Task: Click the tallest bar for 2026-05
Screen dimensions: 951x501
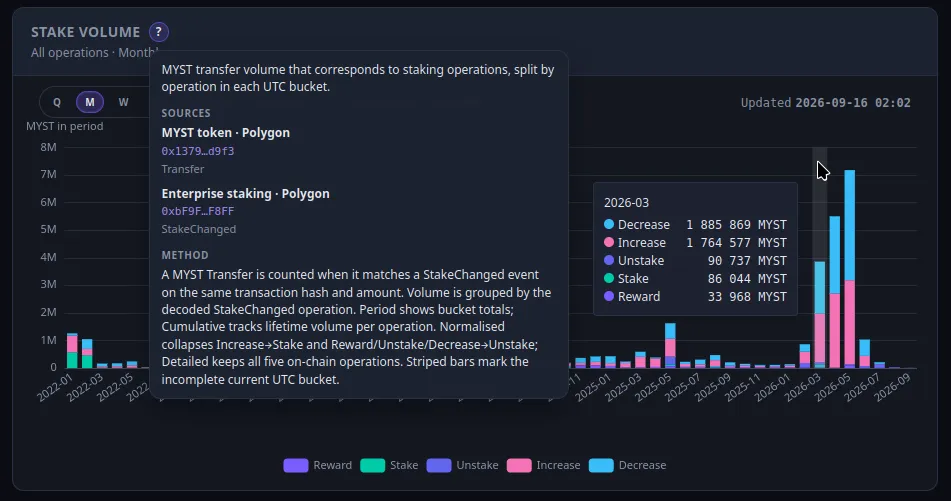Action: point(850,269)
